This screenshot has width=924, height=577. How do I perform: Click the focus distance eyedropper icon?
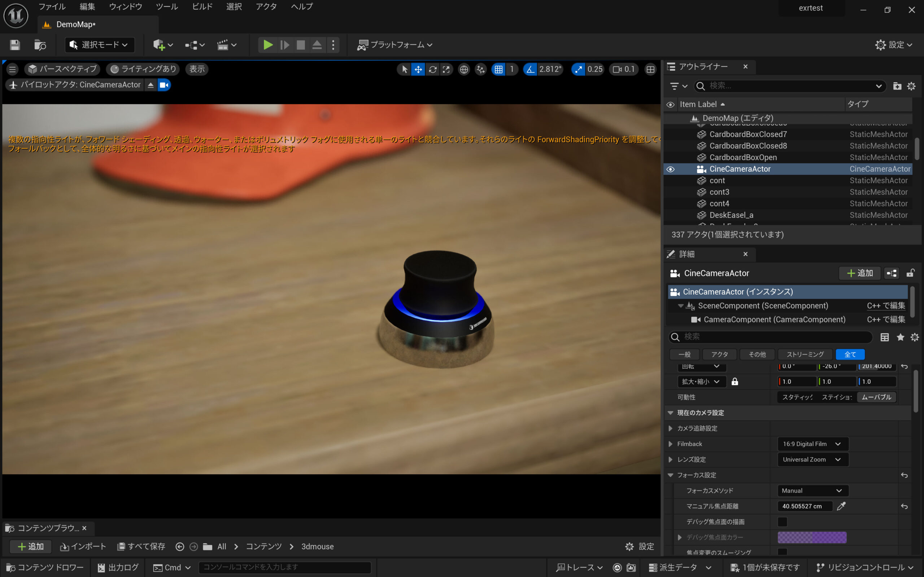click(x=841, y=506)
